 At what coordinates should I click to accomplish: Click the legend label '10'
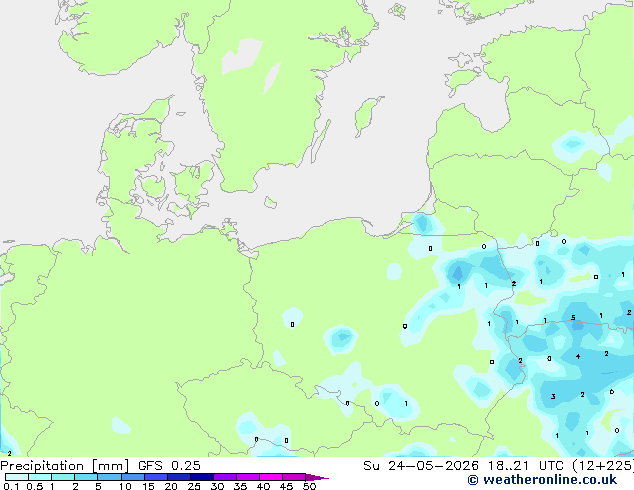[x=125, y=486]
